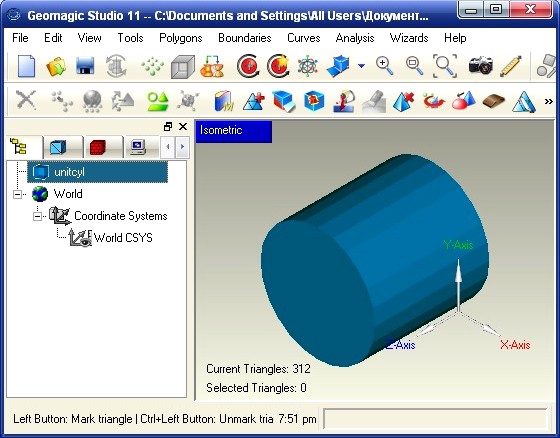Viewport: 560px width, 438px height.
Task: Select the ruler measure tool
Action: click(x=511, y=66)
